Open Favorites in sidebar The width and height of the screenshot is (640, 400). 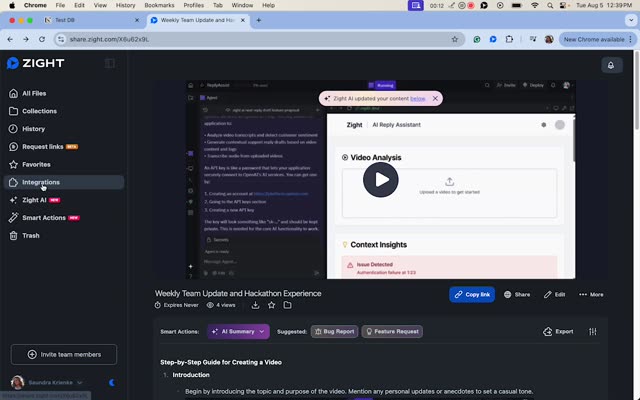coord(30,164)
